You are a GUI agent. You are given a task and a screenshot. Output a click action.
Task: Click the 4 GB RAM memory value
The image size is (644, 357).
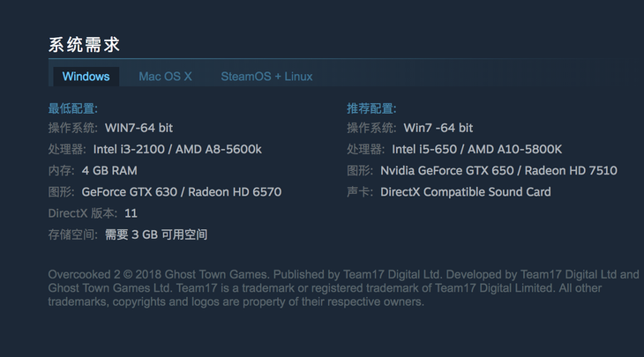pos(109,171)
